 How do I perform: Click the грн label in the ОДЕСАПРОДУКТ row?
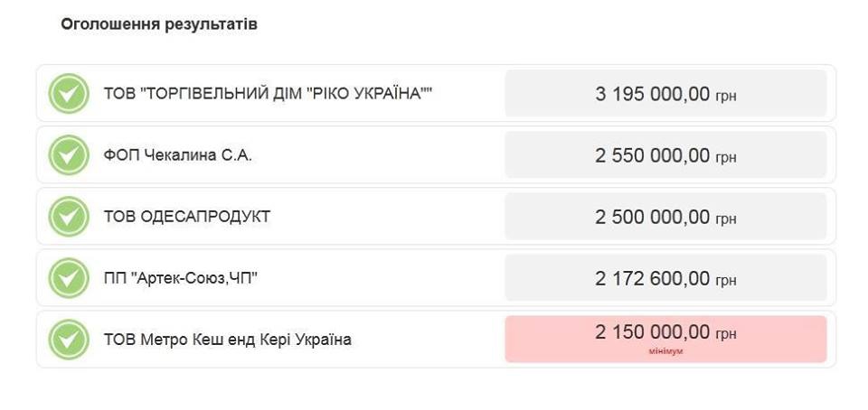coord(726,220)
